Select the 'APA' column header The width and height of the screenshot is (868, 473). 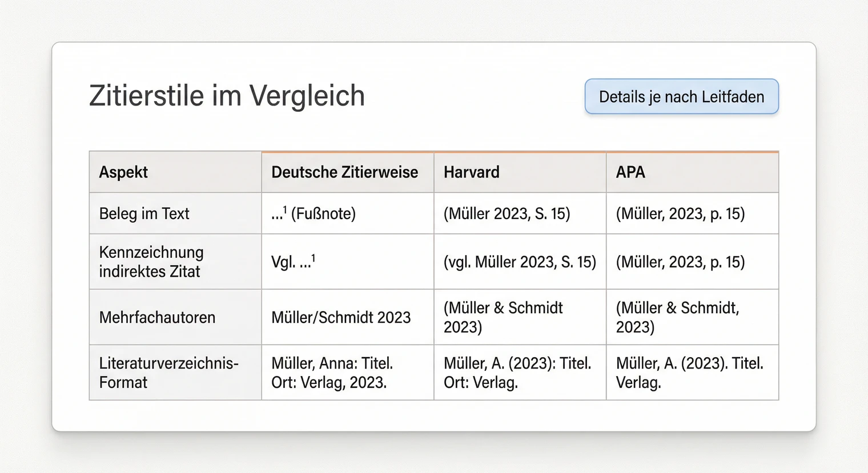(630, 172)
